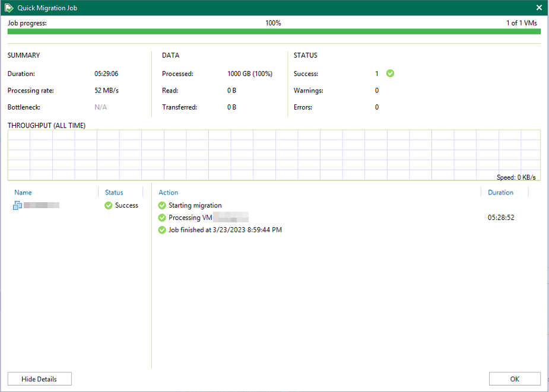Click the Duration column header
Screen dimensions: 549x392
[x=500, y=192]
